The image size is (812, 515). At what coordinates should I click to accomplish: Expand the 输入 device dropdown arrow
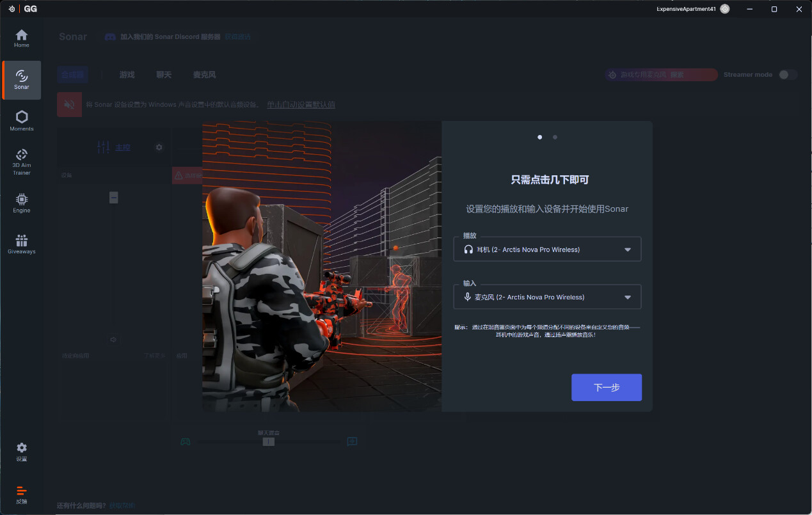click(x=628, y=297)
